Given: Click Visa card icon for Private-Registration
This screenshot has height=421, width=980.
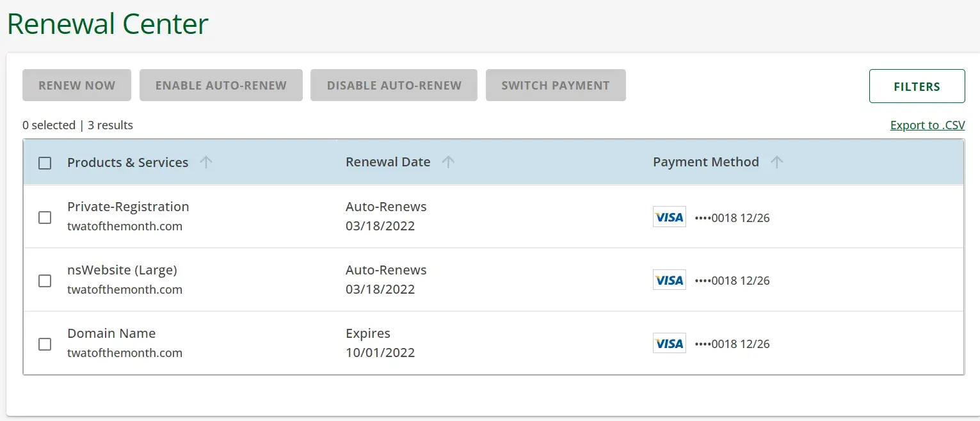Looking at the screenshot, I should point(669,217).
